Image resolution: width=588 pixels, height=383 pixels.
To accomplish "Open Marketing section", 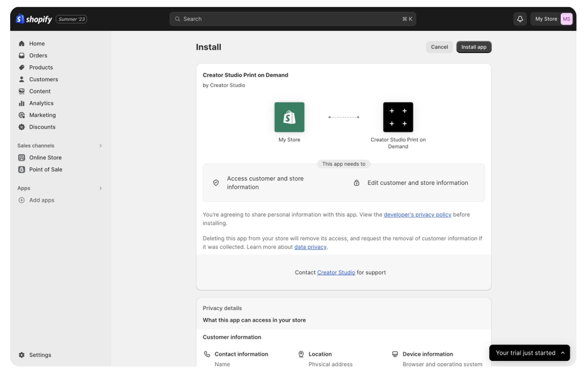I will coord(42,115).
